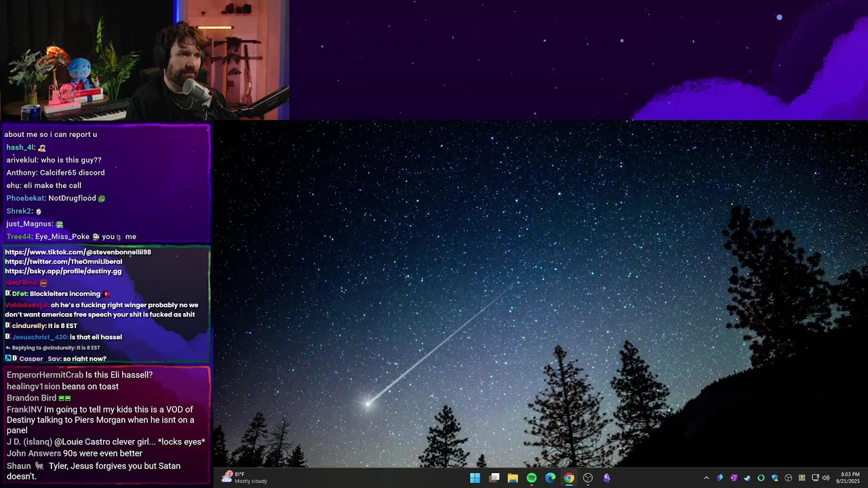This screenshot has width=868, height=488.
Task: Click the bsky.app/profile/destiny.gg link
Action: click(x=63, y=271)
